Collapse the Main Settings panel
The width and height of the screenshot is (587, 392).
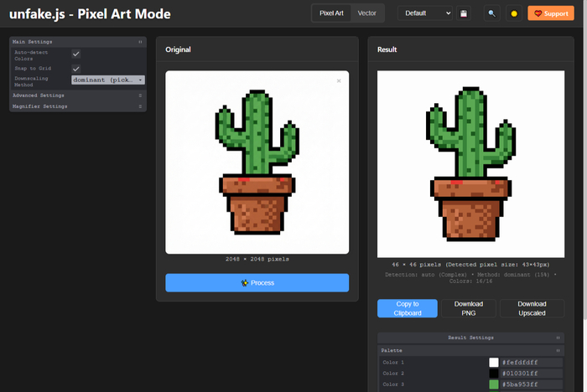(140, 41)
